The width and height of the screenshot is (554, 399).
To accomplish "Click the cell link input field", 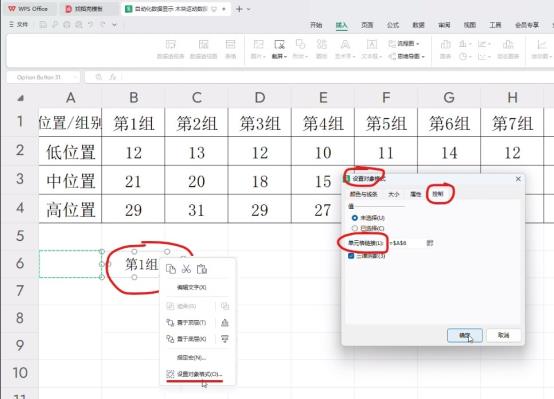I will [406, 243].
